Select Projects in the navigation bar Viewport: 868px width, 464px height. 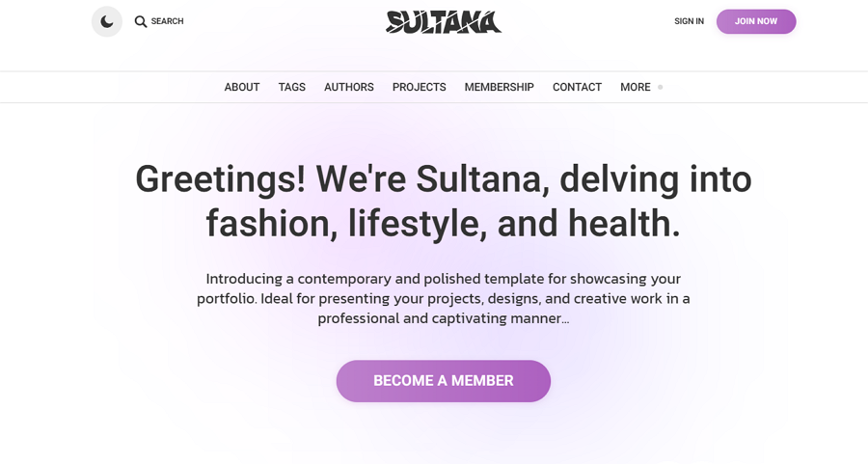[419, 87]
